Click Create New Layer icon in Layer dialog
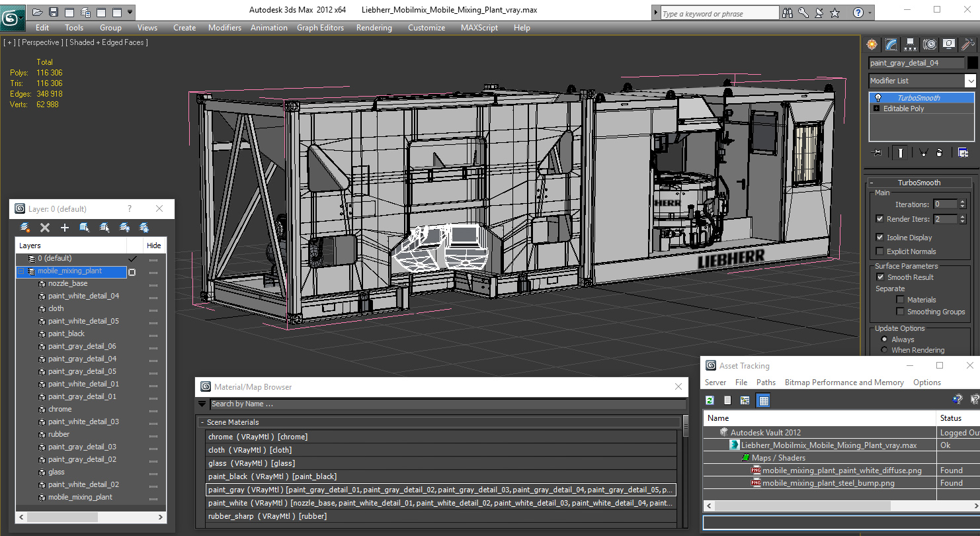The height and width of the screenshot is (536, 980). point(25,228)
